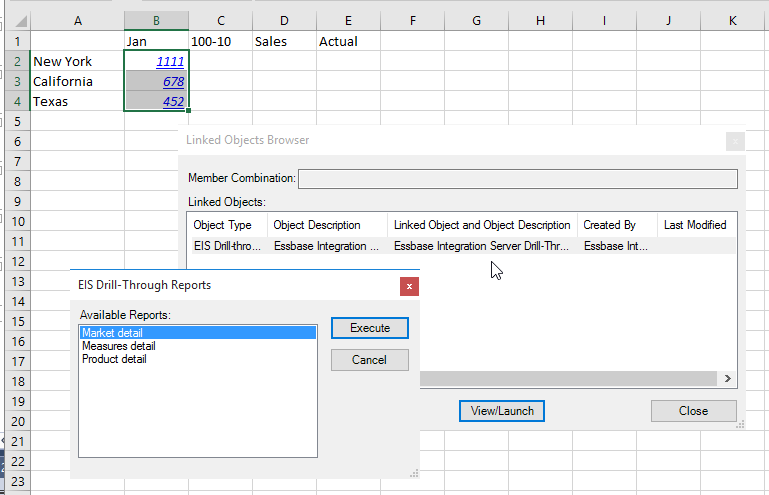Select the Market detail report

point(198,333)
